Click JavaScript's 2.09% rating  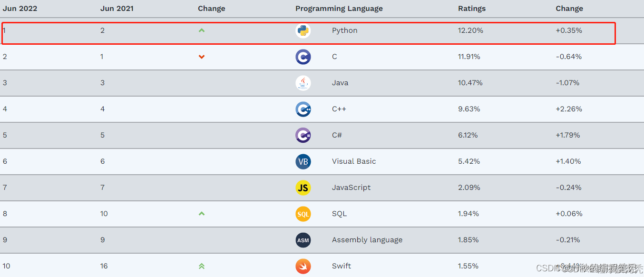coord(469,188)
